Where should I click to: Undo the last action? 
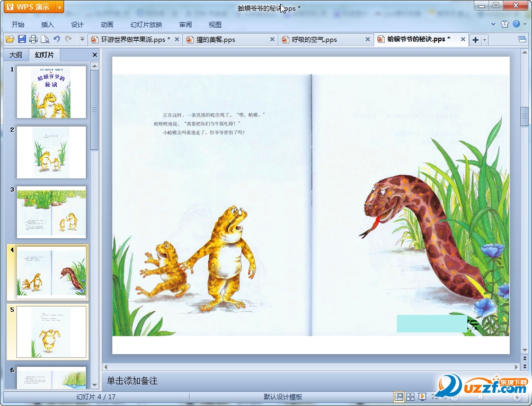(x=57, y=39)
